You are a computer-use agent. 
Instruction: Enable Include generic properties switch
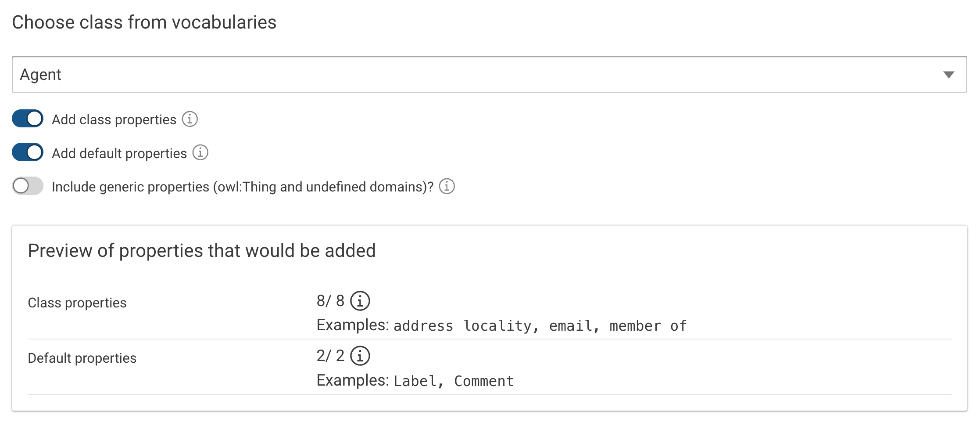coord(27,186)
